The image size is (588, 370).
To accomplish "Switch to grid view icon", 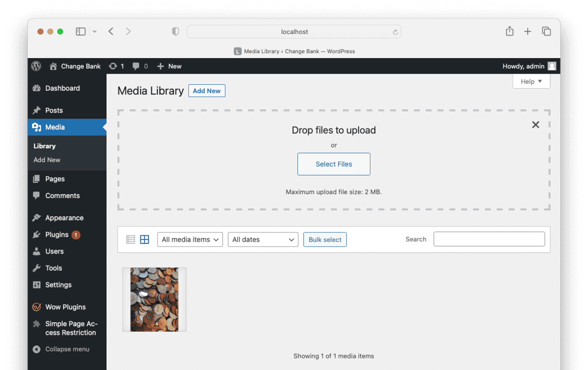I will pos(144,240).
